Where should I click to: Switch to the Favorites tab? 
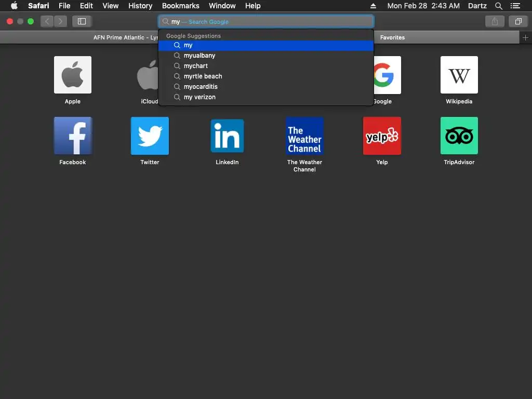click(446, 37)
